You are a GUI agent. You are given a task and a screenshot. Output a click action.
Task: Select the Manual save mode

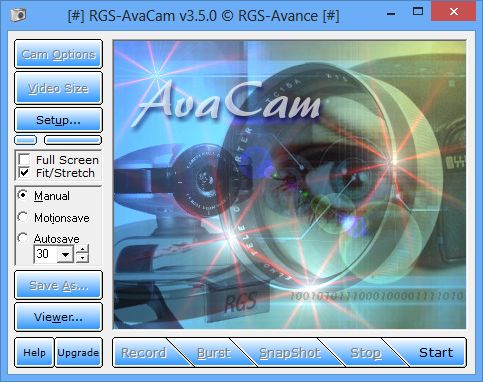coord(23,195)
